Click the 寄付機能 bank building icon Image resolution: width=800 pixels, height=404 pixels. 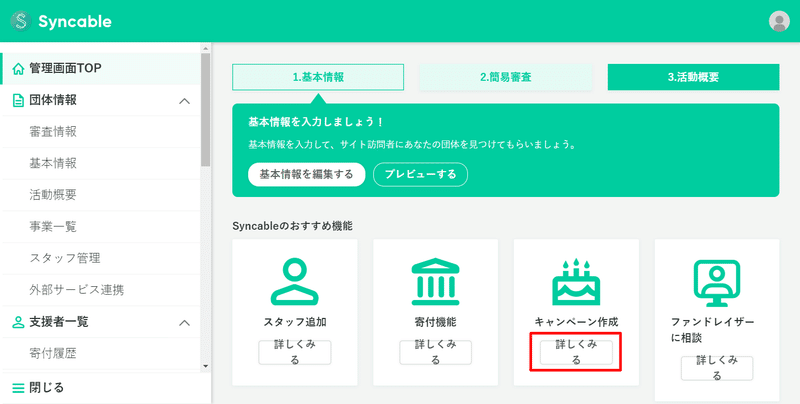(435, 282)
